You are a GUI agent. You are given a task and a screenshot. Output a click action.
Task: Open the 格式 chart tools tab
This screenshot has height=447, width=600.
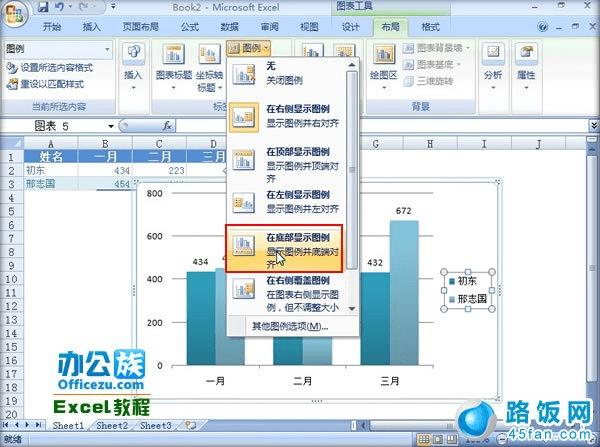430,27
